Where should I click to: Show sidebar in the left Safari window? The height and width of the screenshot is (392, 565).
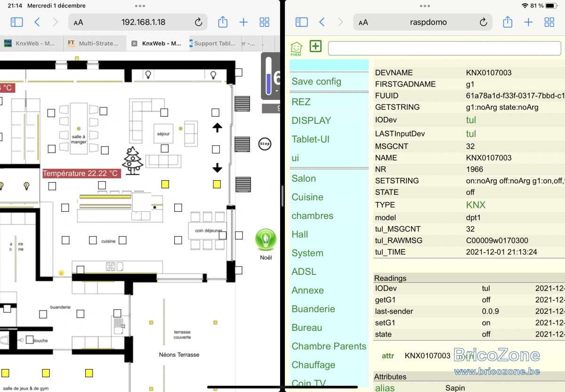[x=16, y=22]
